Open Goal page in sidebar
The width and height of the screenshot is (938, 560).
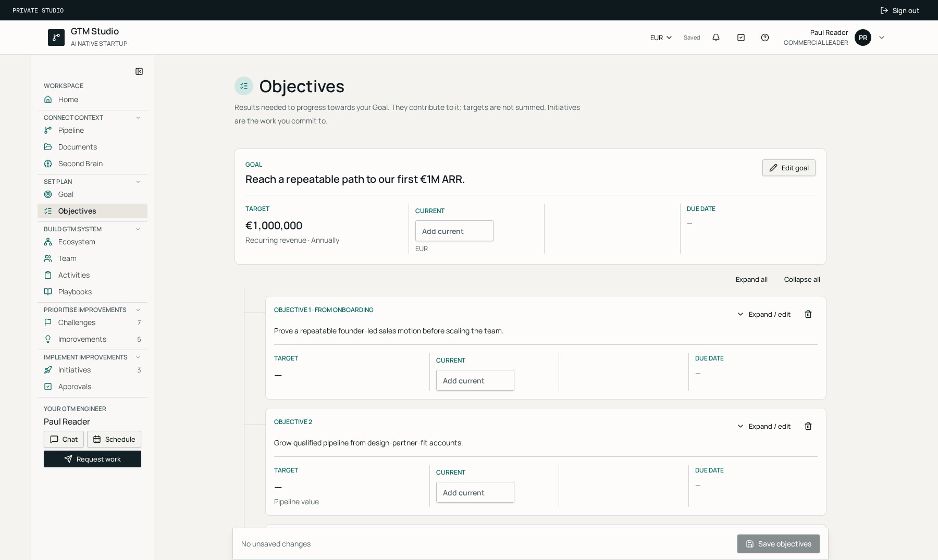tap(92, 194)
